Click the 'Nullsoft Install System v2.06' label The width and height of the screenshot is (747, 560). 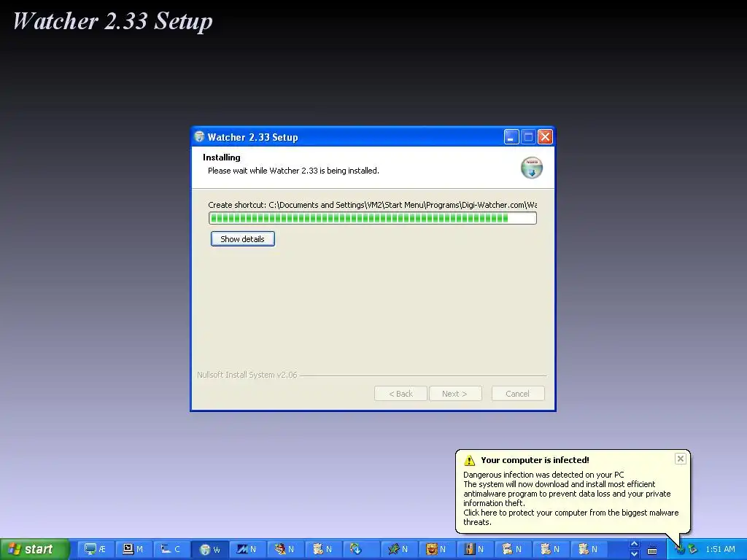pos(247,375)
